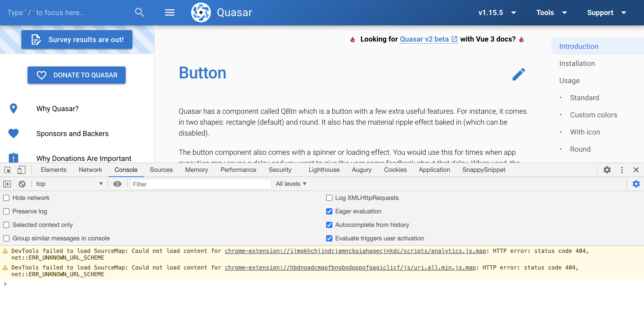Image resolution: width=644 pixels, height=310 pixels.
Task: Open the Performance tab
Action: (238, 170)
